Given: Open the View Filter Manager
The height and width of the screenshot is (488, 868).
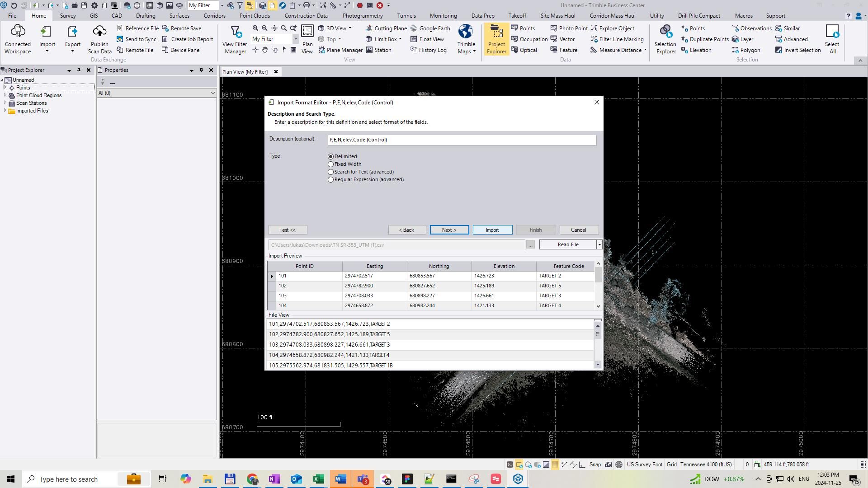Looking at the screenshot, I should pyautogui.click(x=235, y=39).
